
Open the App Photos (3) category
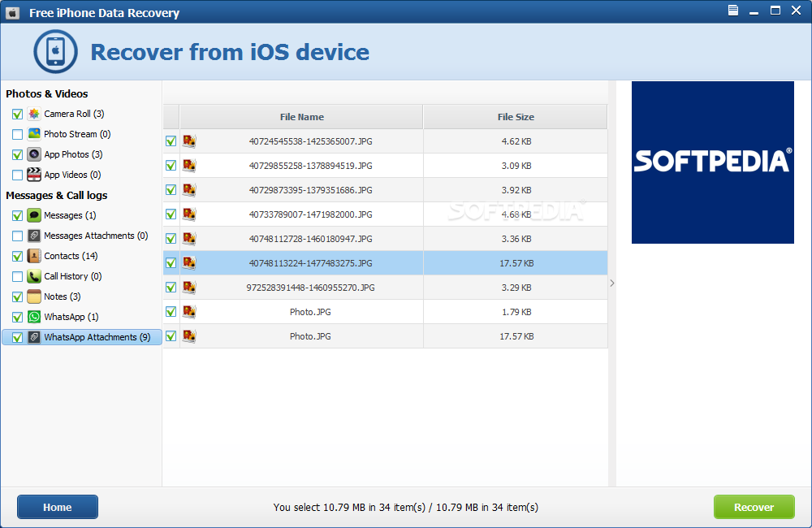(73, 154)
